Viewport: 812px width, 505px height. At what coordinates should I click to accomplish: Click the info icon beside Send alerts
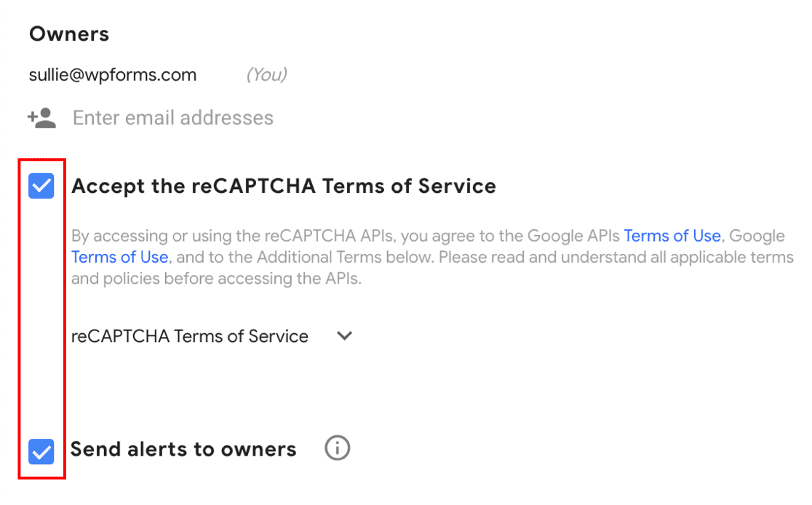(x=337, y=448)
